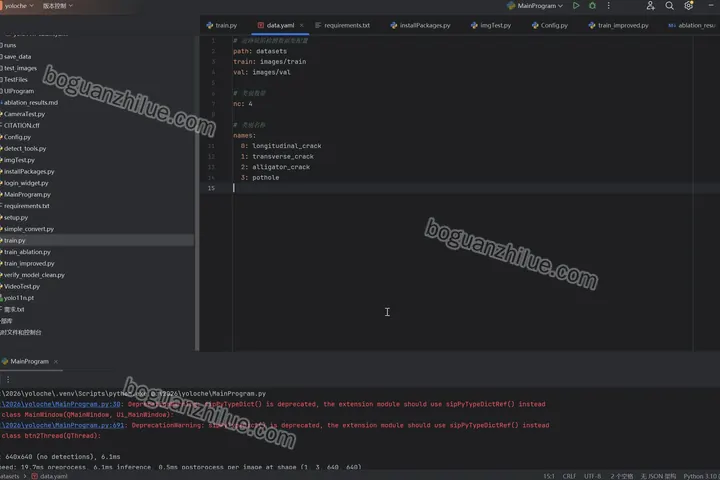Viewport: 720px width, 480px height.
Task: Follow the MainProgram.py:30 link in console
Action: (x=60, y=404)
